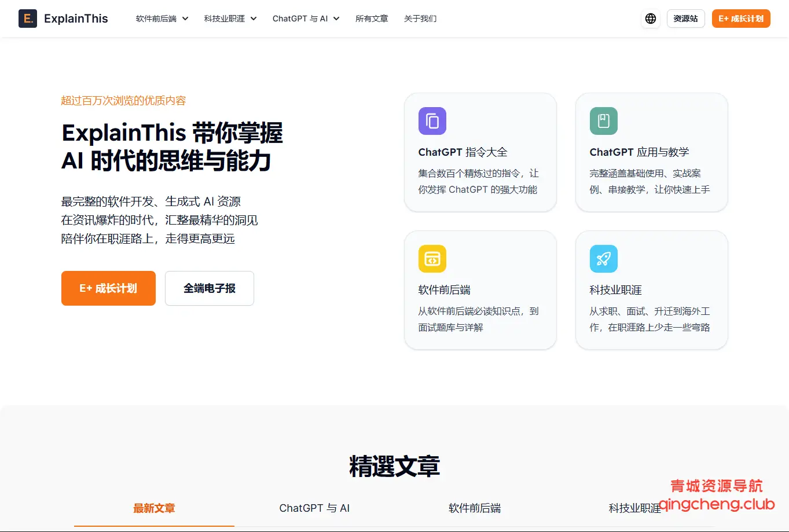Switch to the 软件前后端 articles tab

(x=475, y=508)
